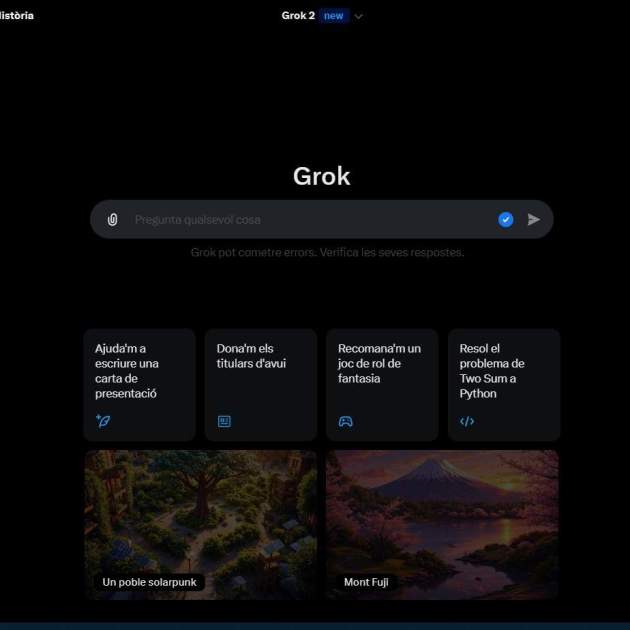Image resolution: width=630 pixels, height=630 pixels.
Task: Open the Grok 2 model dropdown chevron
Action: pyautogui.click(x=359, y=16)
